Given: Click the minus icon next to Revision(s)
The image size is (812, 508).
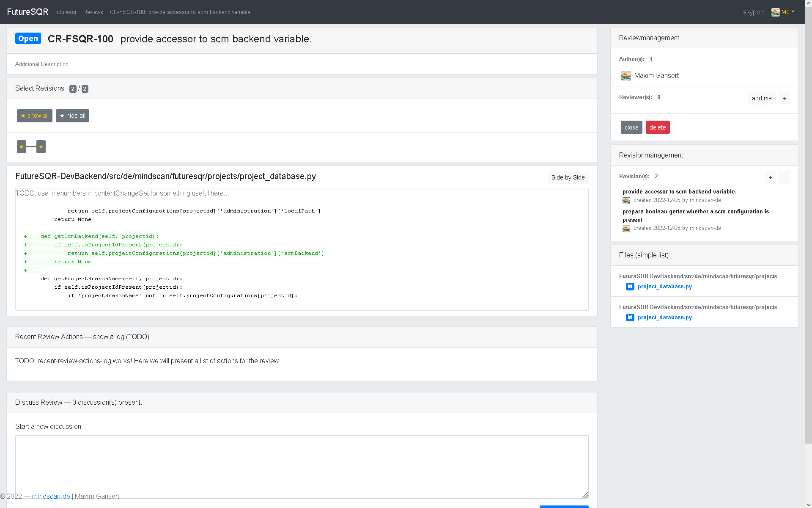Looking at the screenshot, I should click(x=785, y=177).
